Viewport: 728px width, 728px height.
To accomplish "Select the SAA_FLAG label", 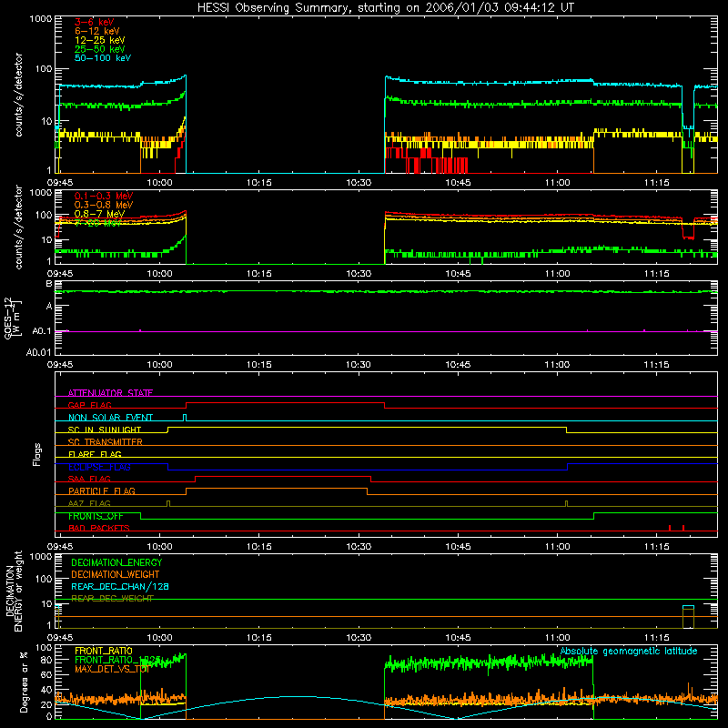I will click(x=89, y=479).
